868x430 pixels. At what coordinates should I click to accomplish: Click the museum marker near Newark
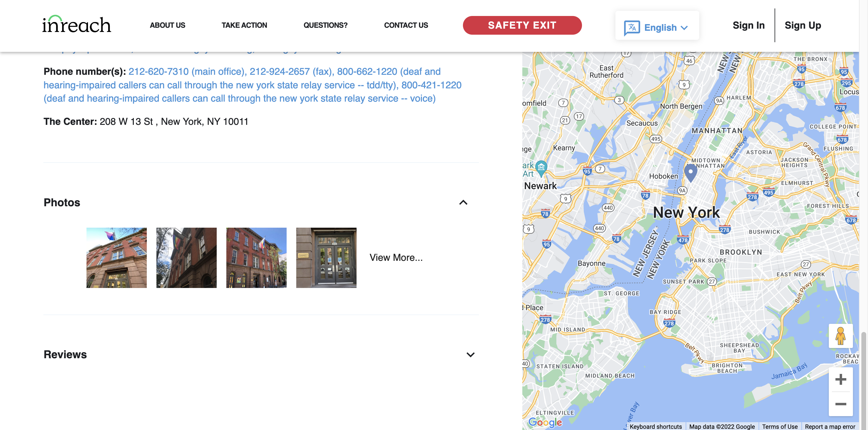[x=541, y=168]
